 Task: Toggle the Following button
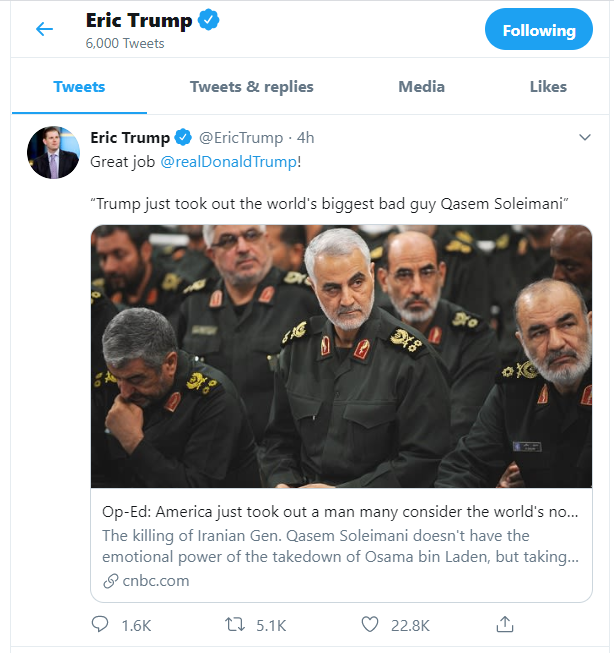(x=538, y=30)
